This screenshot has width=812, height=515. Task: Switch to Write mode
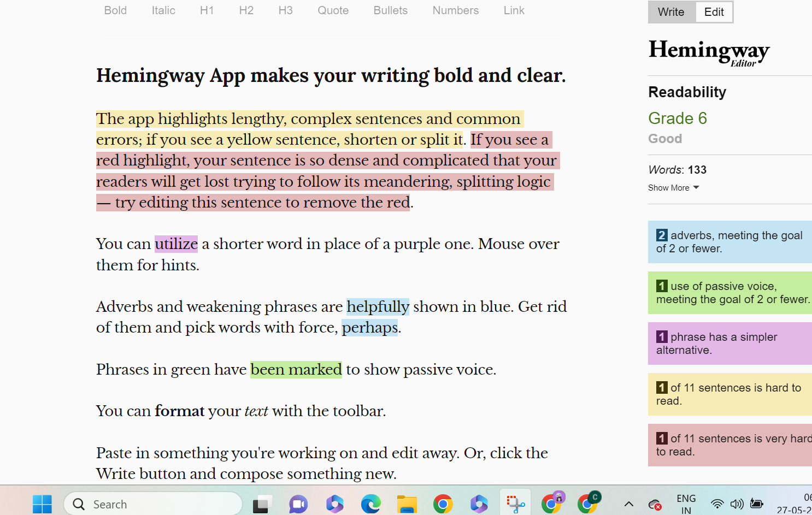tap(671, 12)
